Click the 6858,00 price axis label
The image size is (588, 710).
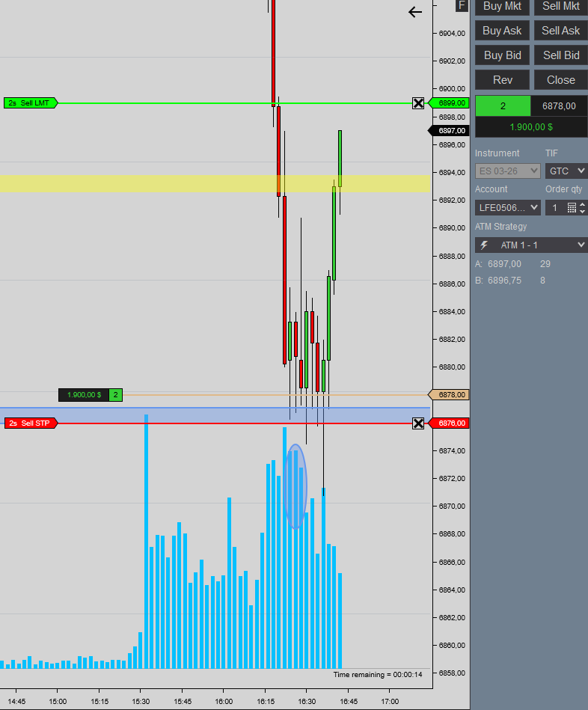(x=452, y=673)
